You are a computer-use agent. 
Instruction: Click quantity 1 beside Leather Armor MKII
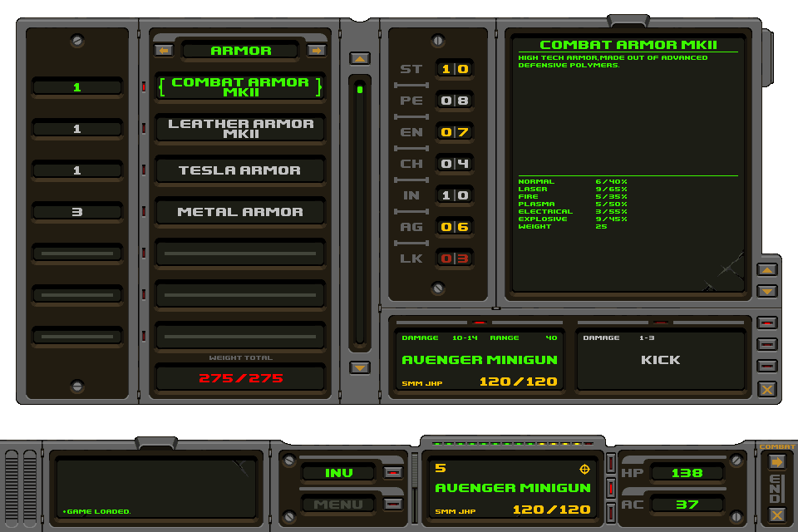(x=76, y=129)
